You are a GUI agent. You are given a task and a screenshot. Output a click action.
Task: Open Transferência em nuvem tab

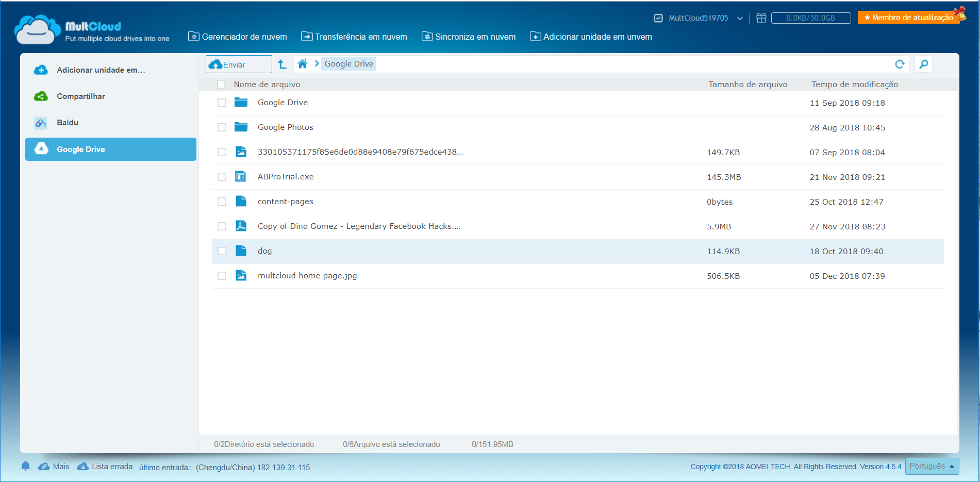pos(354,37)
